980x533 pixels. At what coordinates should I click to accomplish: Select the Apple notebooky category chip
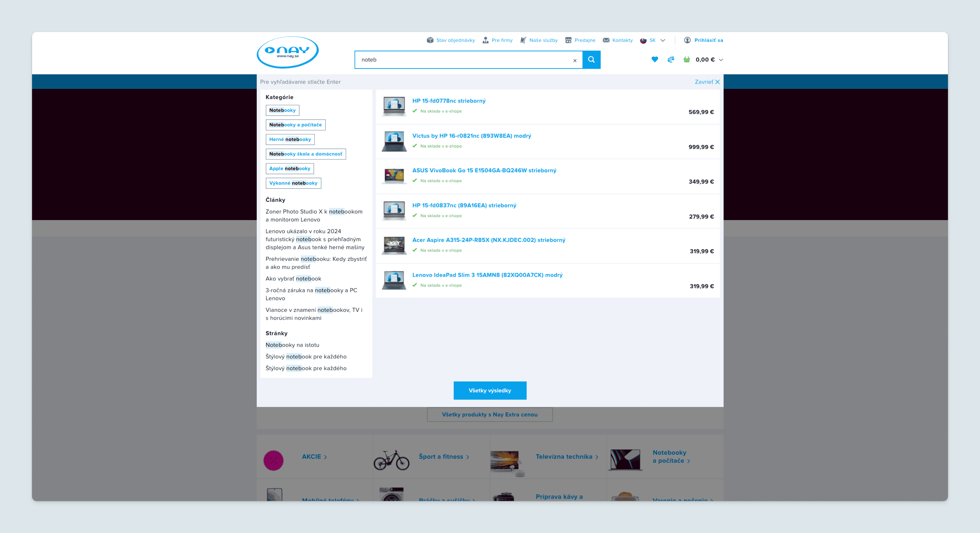coord(289,168)
